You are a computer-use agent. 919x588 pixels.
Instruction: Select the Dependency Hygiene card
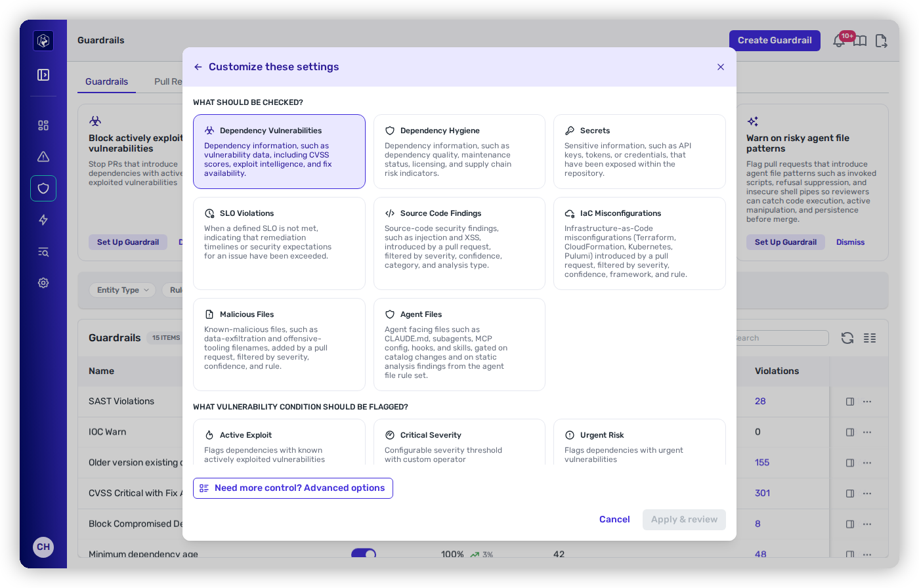460,152
